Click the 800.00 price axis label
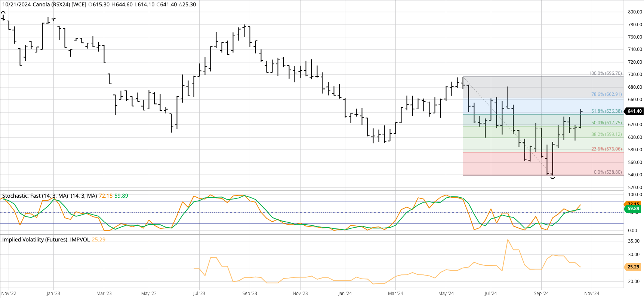 [635, 12]
